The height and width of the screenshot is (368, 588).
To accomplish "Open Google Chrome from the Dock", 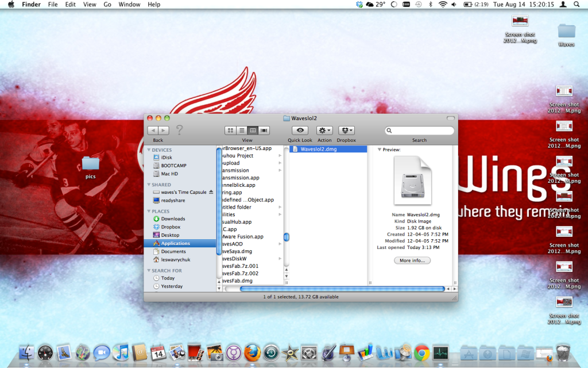I will coord(422,353).
